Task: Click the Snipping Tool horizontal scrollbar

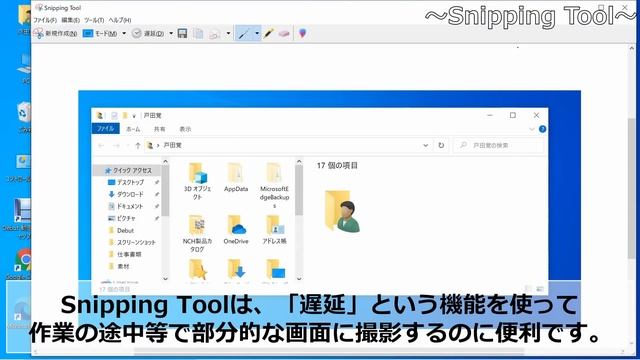Action: (x=329, y=351)
